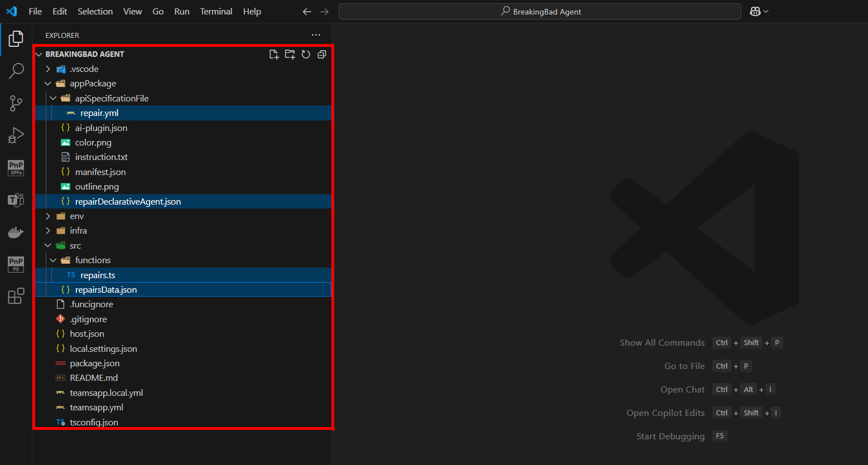Click the Open Copilot Edits hint text
The width and height of the screenshot is (868, 465).
pos(666,413)
